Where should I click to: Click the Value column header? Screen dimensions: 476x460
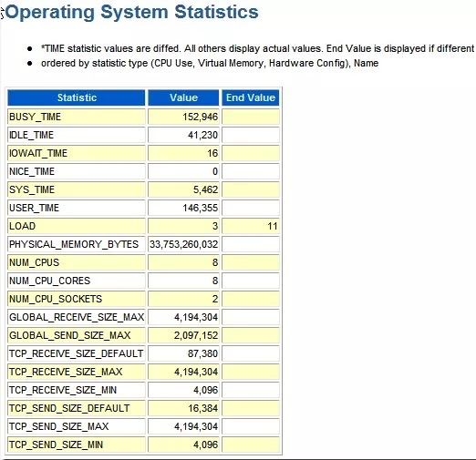coord(183,97)
